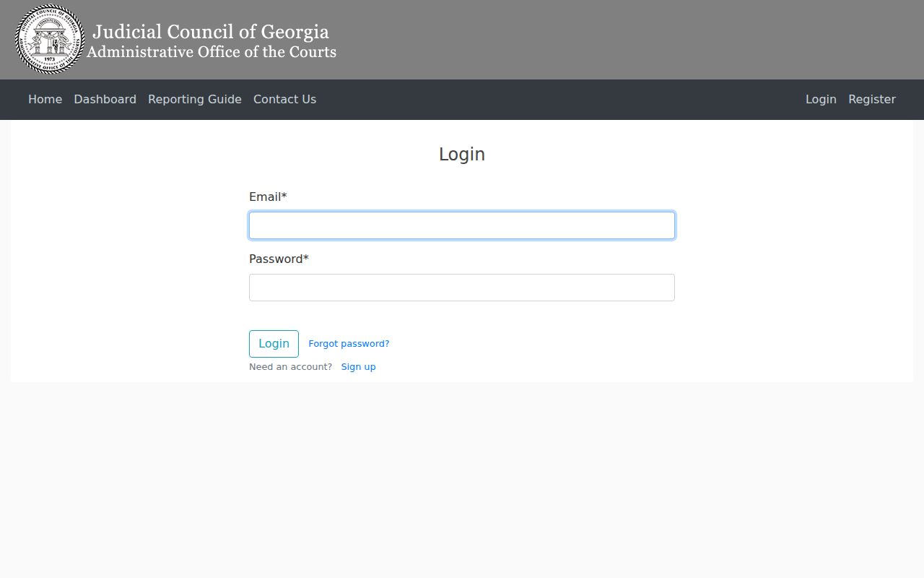Open the Contact Us nav item
Image resolution: width=924 pixels, height=578 pixels.
point(284,100)
